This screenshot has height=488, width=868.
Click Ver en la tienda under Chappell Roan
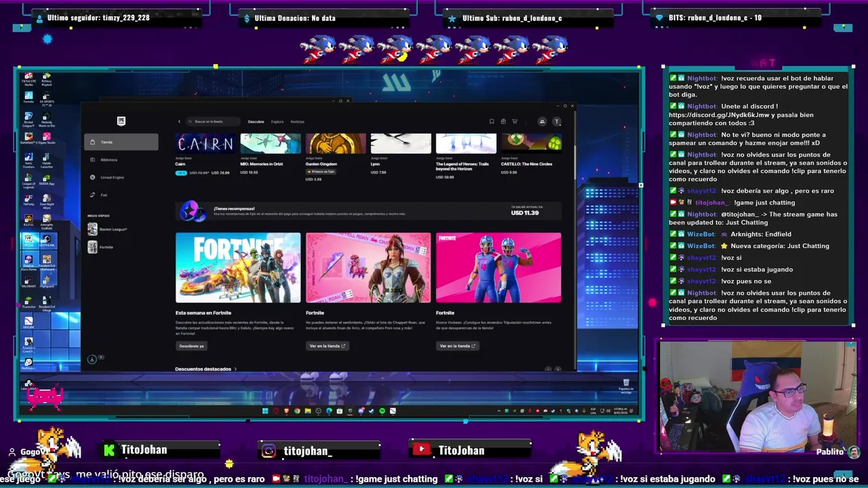tap(328, 346)
